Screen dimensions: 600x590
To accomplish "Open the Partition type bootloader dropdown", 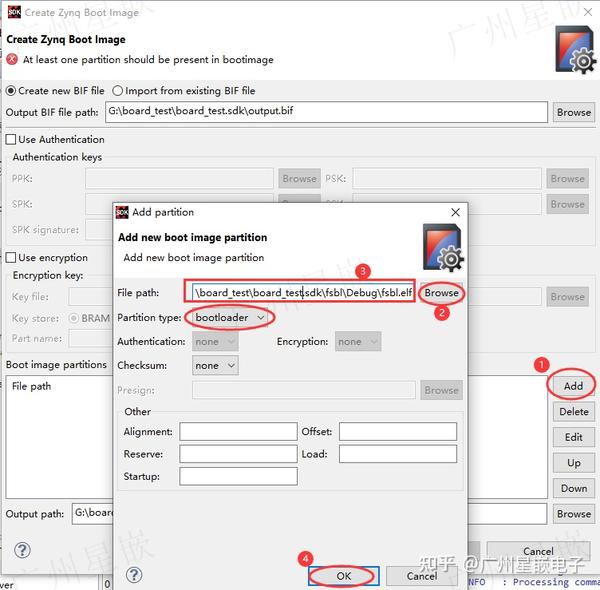I will pos(230,318).
